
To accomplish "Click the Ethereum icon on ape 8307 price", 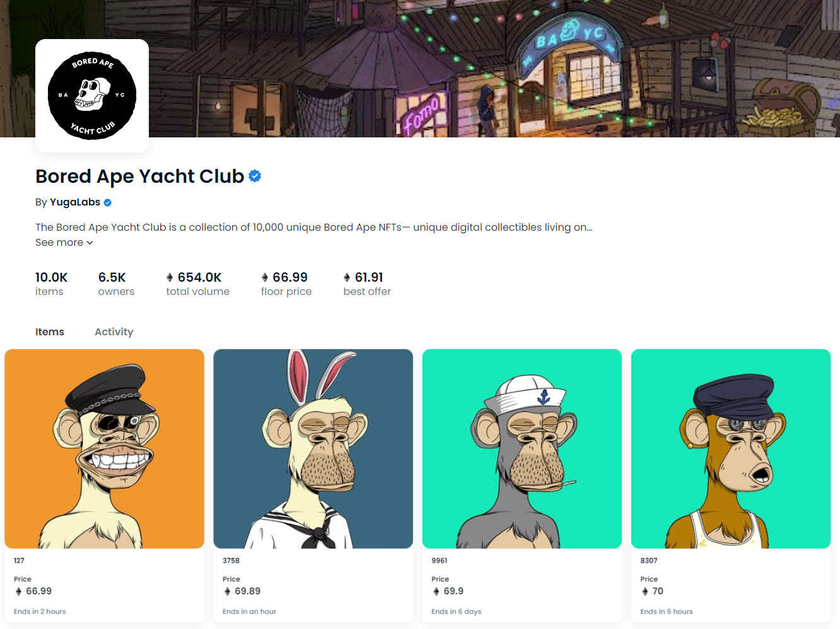I will pyautogui.click(x=645, y=591).
